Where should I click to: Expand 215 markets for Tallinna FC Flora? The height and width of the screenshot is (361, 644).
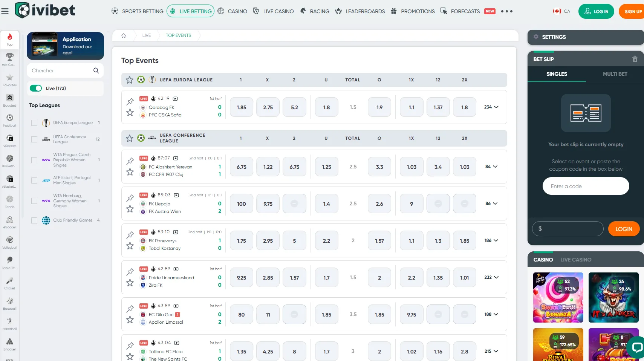click(491, 351)
